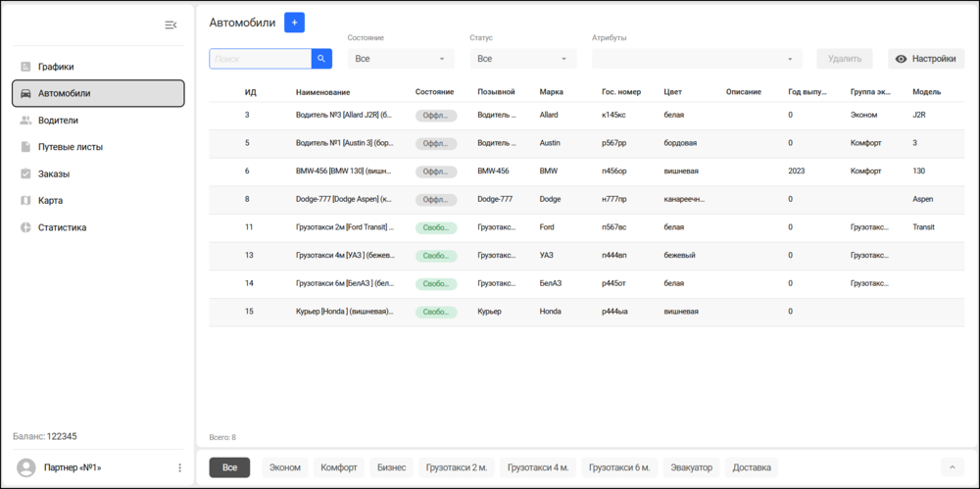Click the eye icon in Настройки
This screenshot has width=980, height=489.
click(901, 59)
